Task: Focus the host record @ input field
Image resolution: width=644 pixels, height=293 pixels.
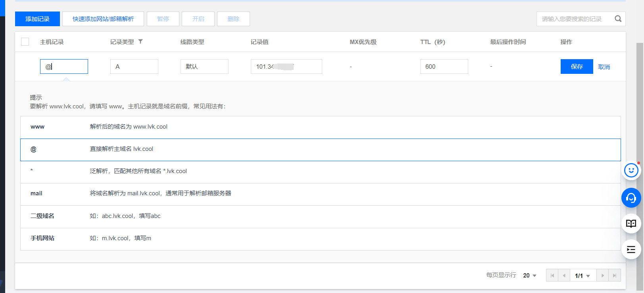Action: (x=64, y=66)
